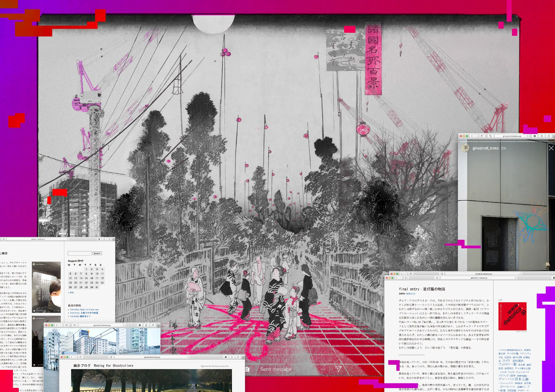Click the paper-plane send icon beside Send message
The width and height of the screenshot is (555, 392).
click(x=338, y=369)
